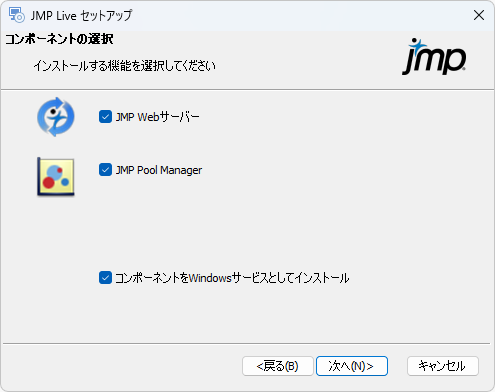
Task: Go back with the <戻る(B) button
Action: [x=278, y=366]
